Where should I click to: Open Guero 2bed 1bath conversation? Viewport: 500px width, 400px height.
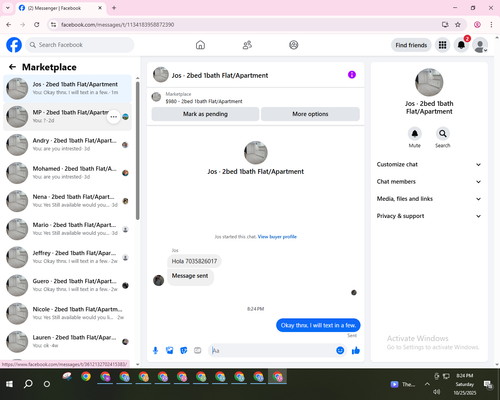(67, 285)
